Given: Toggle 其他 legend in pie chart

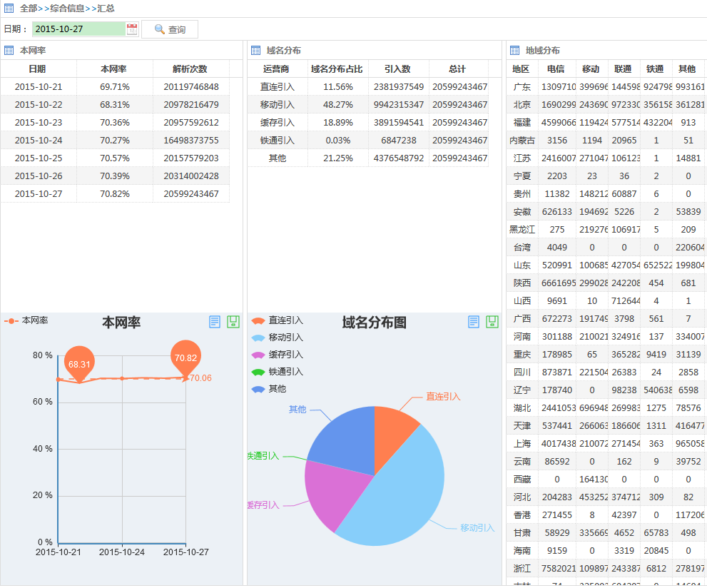Looking at the screenshot, I should 269,389.
